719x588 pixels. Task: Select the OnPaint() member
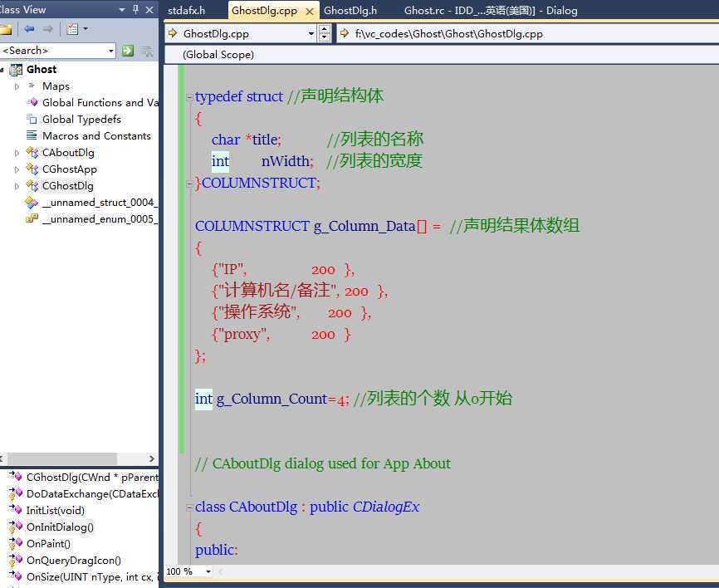coord(48,543)
